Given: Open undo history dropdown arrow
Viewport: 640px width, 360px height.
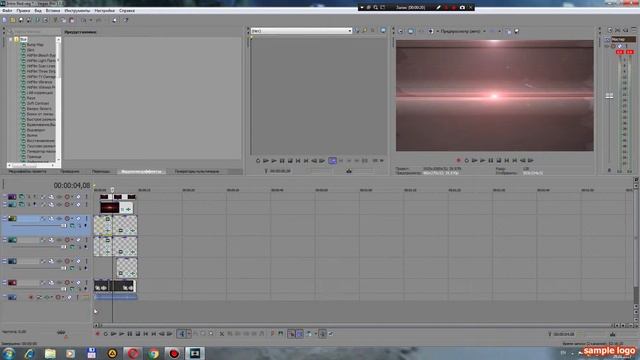Looking at the screenshot, I should [x=91, y=20].
